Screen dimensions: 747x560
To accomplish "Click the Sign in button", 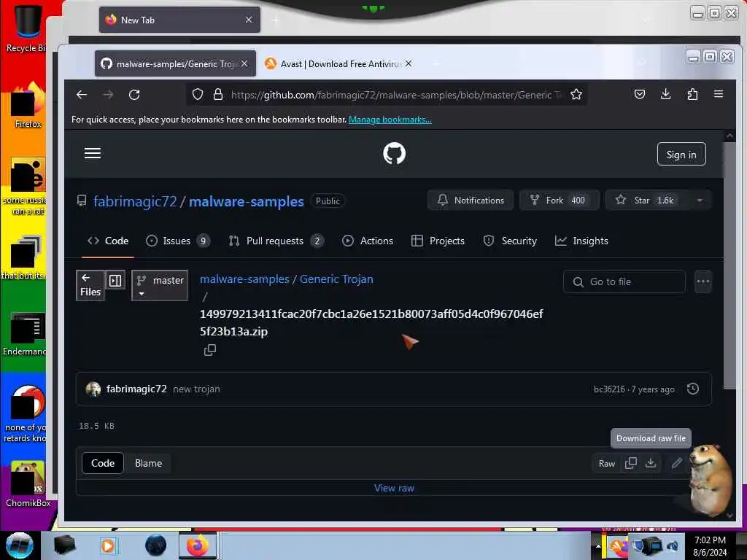I will 681,155.
